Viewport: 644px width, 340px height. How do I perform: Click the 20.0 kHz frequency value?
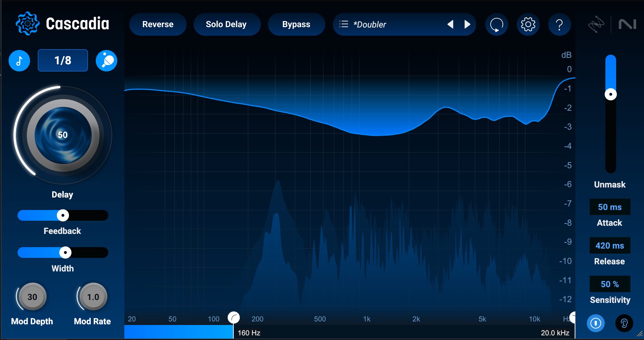pos(555,333)
